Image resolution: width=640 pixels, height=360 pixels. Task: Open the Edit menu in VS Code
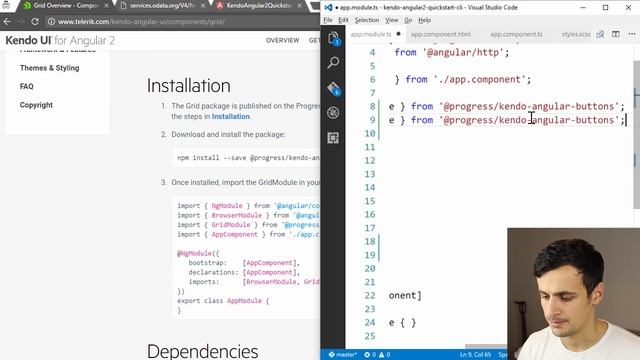click(x=343, y=20)
